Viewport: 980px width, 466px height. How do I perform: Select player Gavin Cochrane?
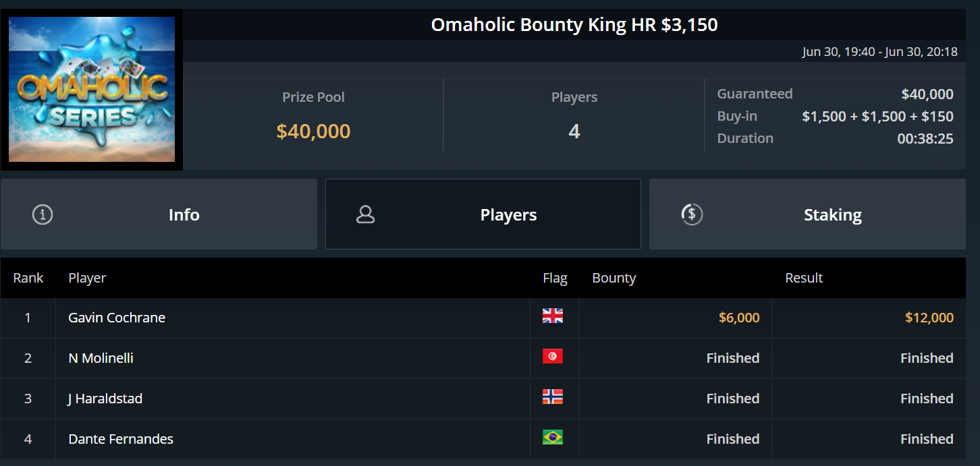(x=117, y=318)
